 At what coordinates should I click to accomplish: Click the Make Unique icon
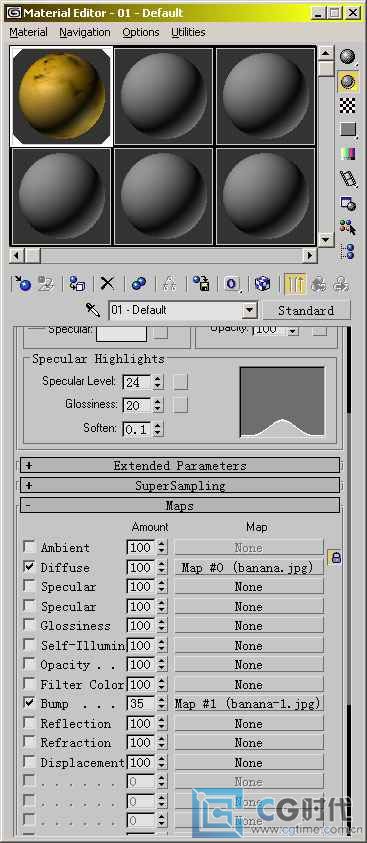(x=170, y=283)
